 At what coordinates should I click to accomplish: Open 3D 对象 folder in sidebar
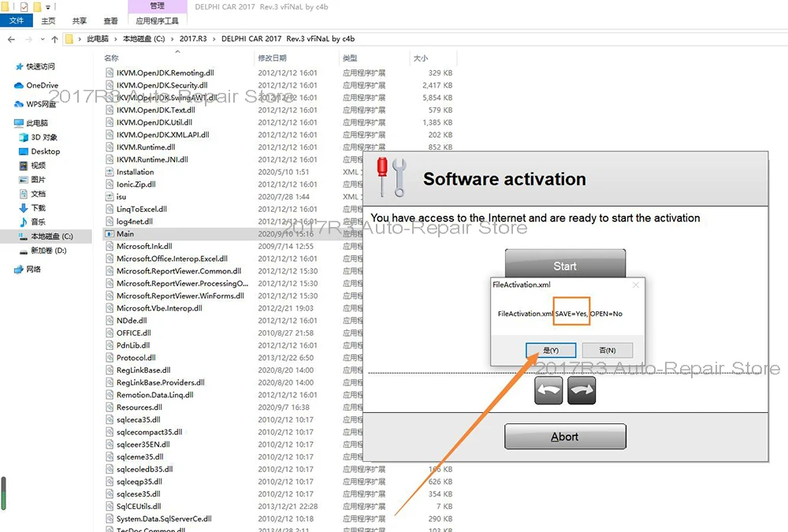tap(38, 137)
